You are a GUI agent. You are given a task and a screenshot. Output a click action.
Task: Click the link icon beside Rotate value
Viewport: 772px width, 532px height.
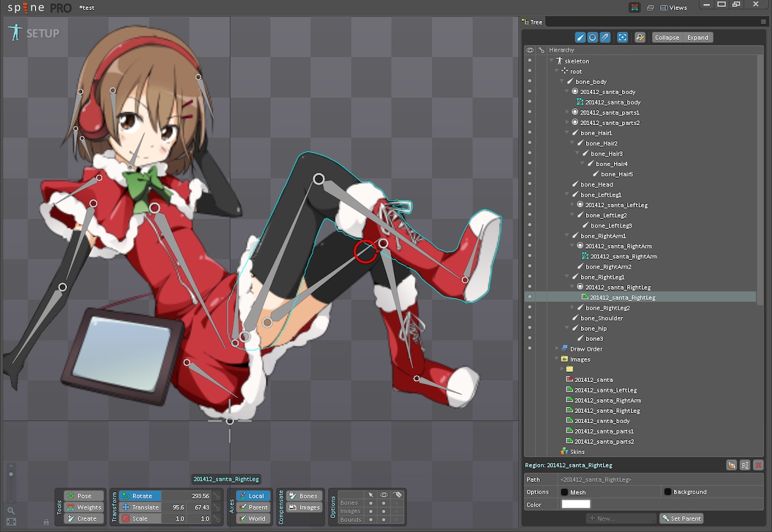[x=216, y=496]
